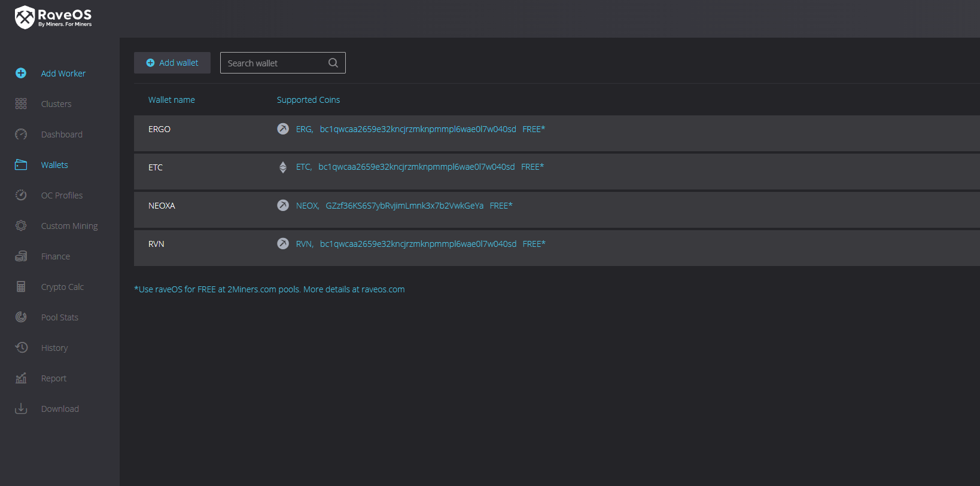Click the Add Worker plus icon

click(x=21, y=73)
